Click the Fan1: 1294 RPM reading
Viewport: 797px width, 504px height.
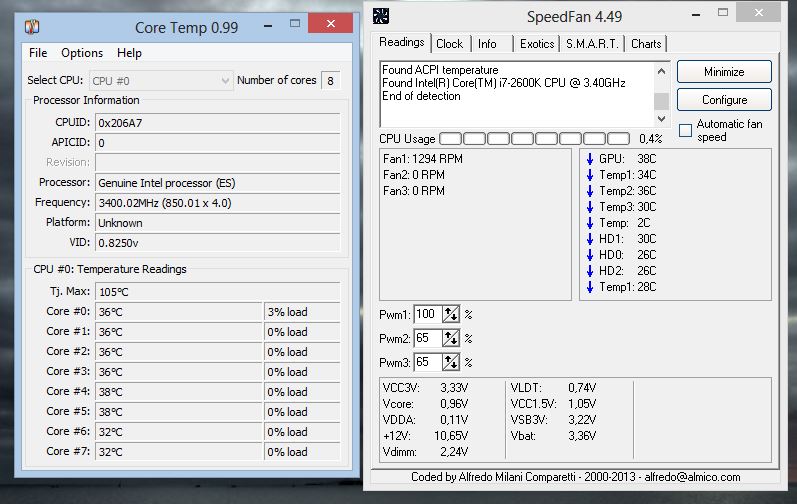423,159
